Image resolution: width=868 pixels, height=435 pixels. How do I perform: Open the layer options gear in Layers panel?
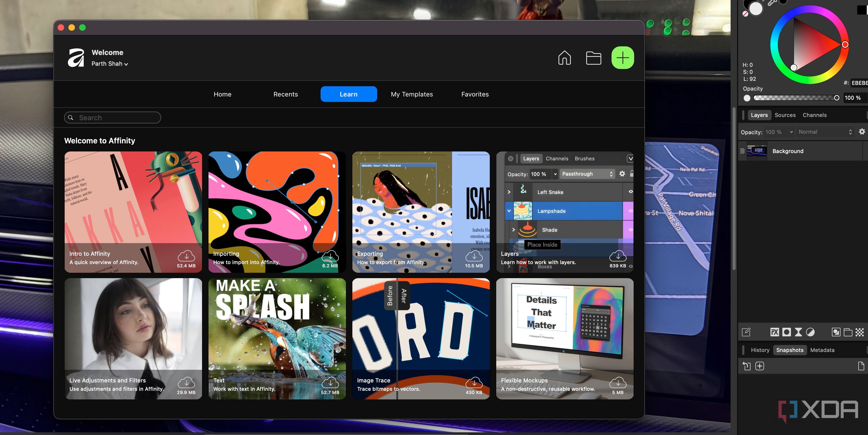tap(862, 132)
